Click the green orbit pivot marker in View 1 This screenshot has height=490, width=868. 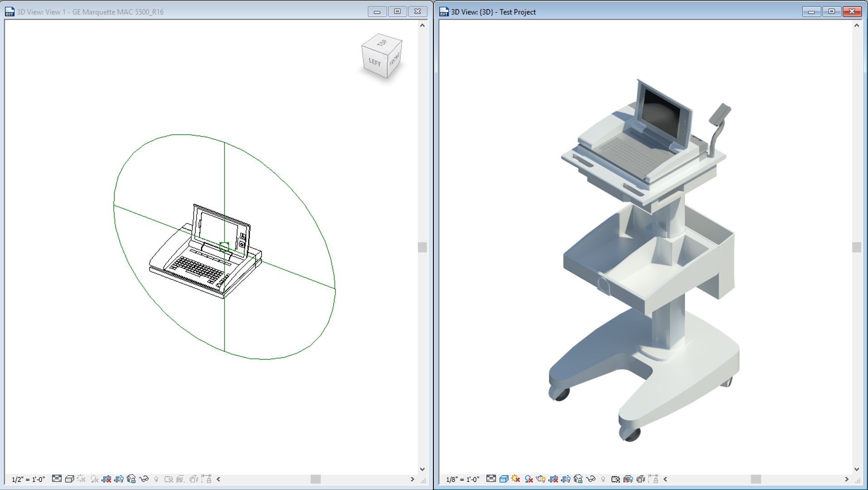click(x=224, y=247)
